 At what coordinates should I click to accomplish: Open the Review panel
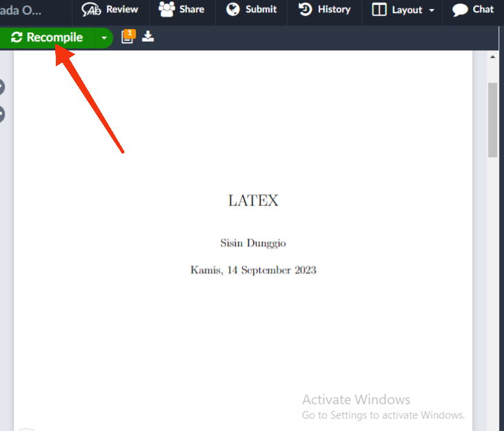110,10
